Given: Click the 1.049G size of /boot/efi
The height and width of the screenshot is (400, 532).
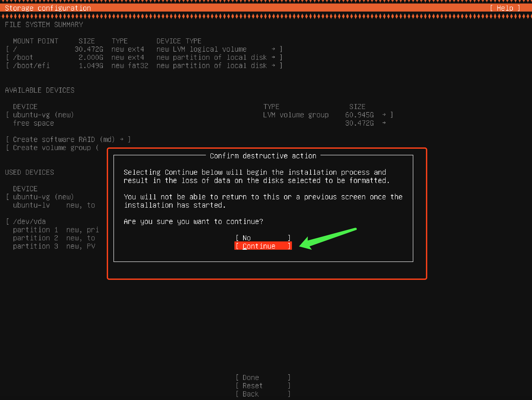Looking at the screenshot, I should click(x=91, y=65).
